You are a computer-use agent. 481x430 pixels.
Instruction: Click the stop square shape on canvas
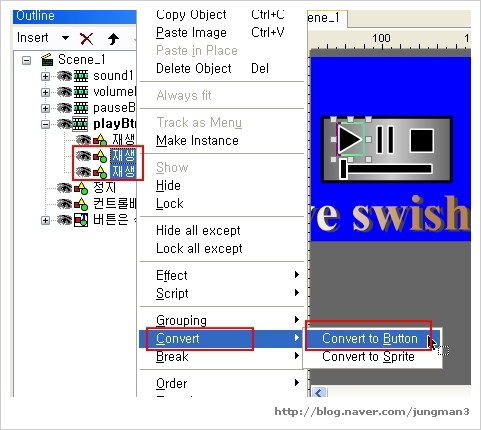(x=422, y=141)
